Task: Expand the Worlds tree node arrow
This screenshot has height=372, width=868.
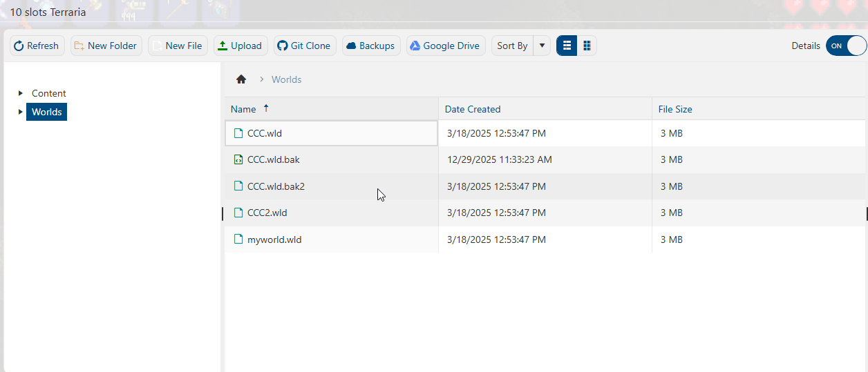Action: 21,112
